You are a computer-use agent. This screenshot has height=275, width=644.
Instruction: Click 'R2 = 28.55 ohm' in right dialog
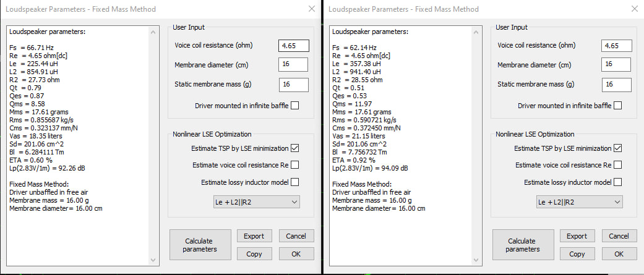(358, 80)
